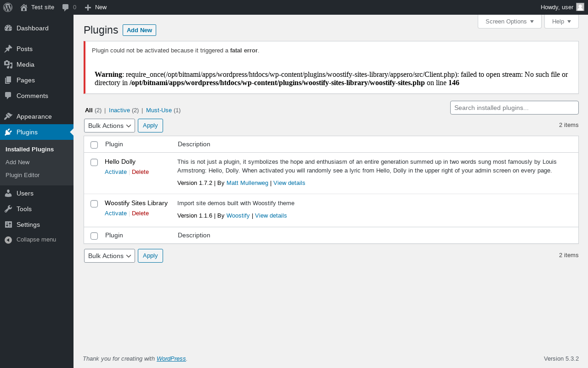Screen dimensions: 588x368
Task: Filter by Must-Use plugins
Action: [159, 110]
